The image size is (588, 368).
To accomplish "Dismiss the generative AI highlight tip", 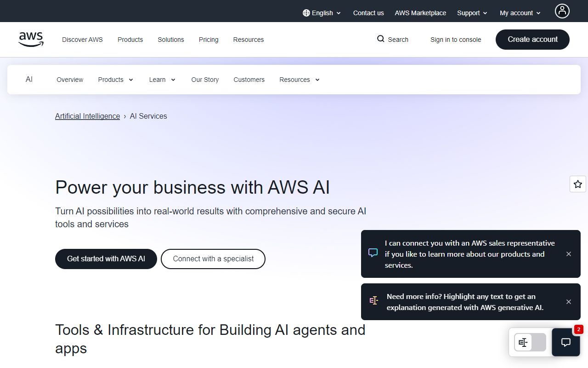I will click(569, 302).
